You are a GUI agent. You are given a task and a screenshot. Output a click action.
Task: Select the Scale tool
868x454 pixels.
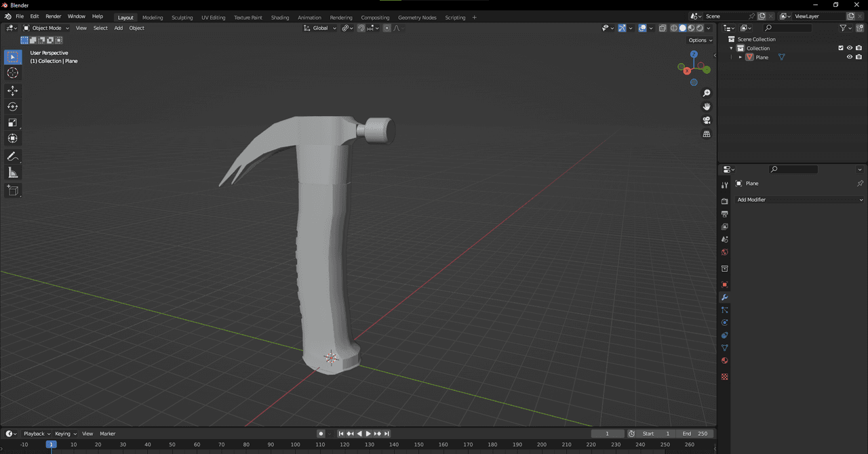point(13,123)
